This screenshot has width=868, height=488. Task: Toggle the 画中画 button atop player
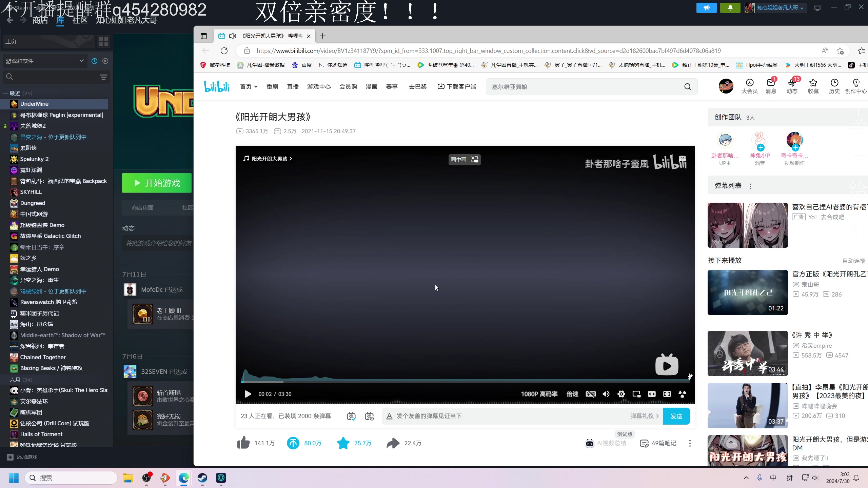coord(465,159)
